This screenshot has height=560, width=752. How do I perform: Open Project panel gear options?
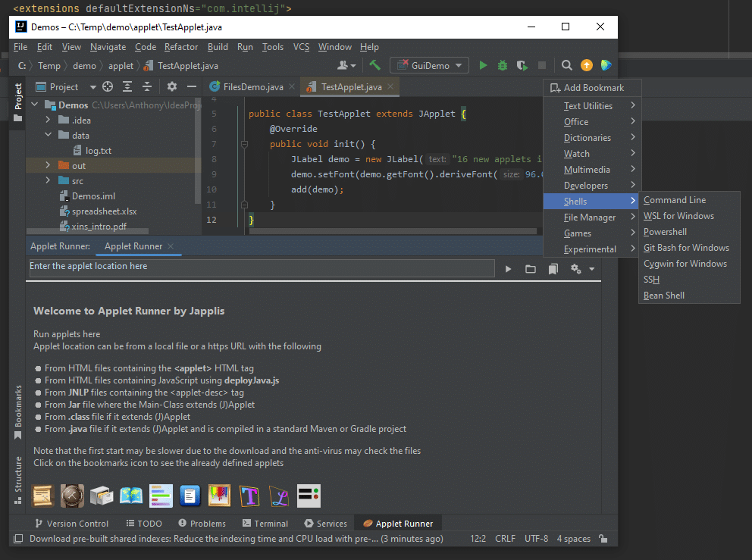(x=171, y=86)
